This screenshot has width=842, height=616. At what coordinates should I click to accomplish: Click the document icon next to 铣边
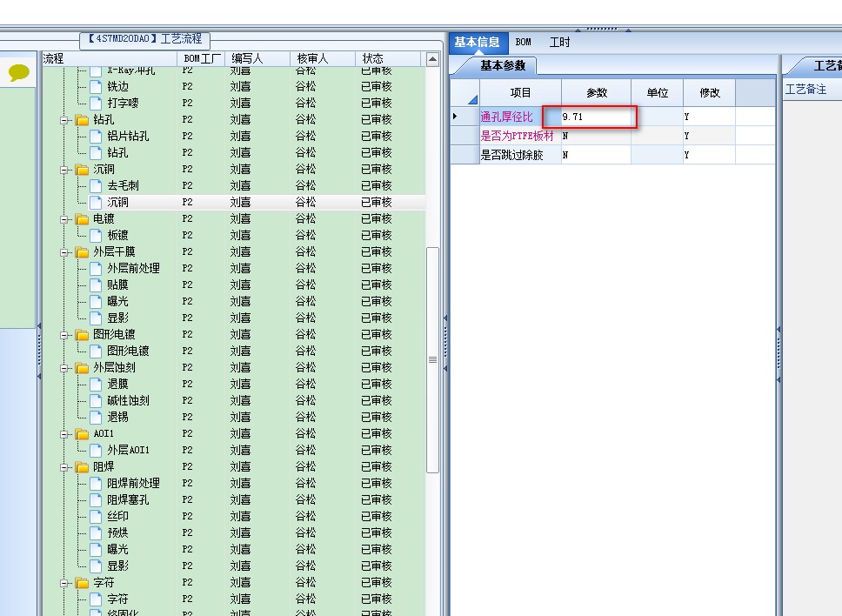tap(96, 86)
